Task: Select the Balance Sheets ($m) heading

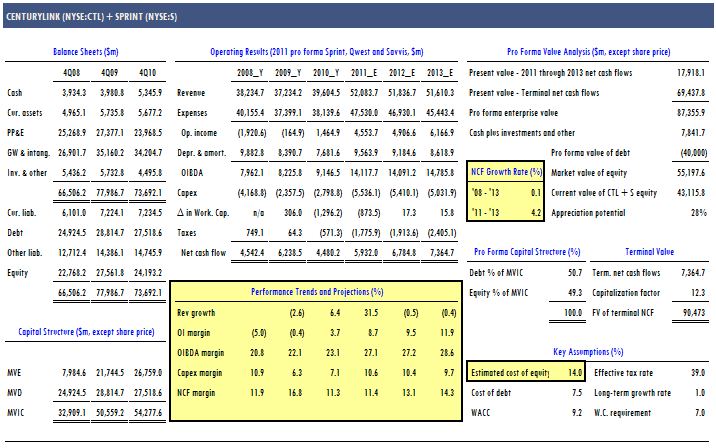Action: 85,51
